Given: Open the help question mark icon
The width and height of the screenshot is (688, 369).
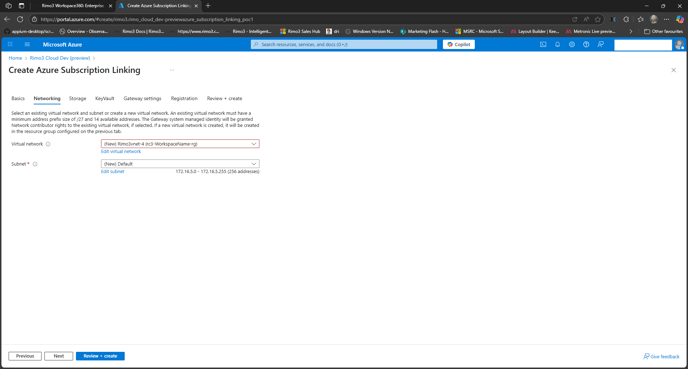Looking at the screenshot, I should 586,44.
